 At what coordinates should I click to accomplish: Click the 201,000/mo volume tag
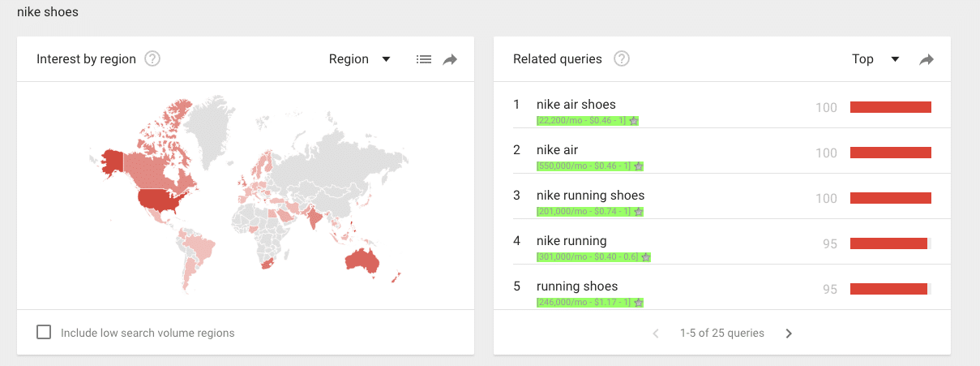(x=584, y=212)
